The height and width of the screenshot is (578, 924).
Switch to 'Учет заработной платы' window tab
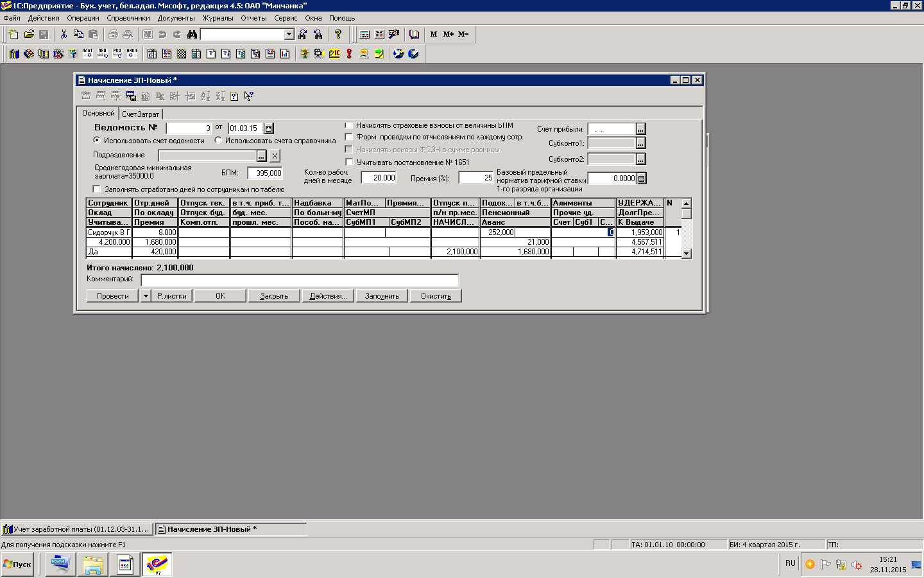coord(77,529)
